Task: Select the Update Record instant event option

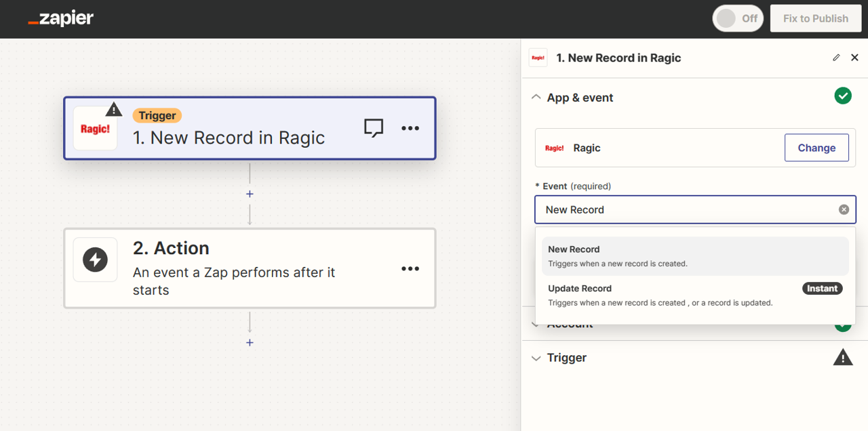Action: [x=695, y=295]
